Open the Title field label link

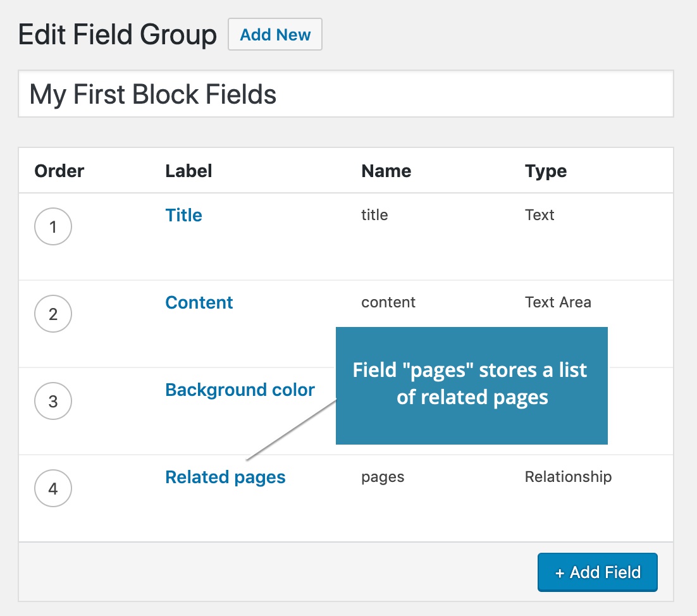183,216
